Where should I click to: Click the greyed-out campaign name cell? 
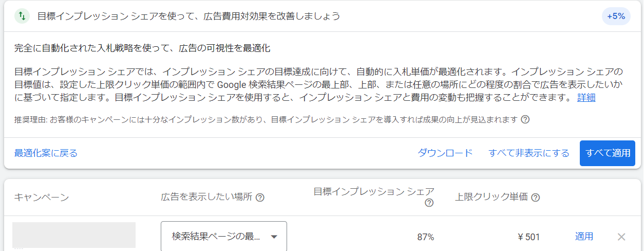pyautogui.click(x=74, y=236)
